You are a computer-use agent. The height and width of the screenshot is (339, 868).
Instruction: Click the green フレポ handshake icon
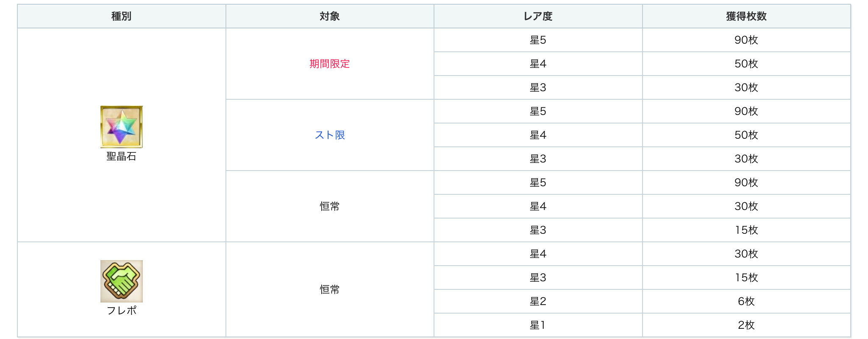pos(121,281)
